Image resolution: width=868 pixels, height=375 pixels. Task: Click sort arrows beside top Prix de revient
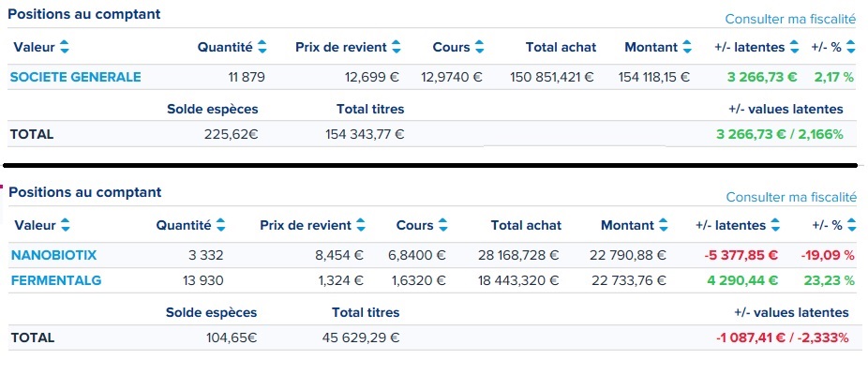point(397,47)
